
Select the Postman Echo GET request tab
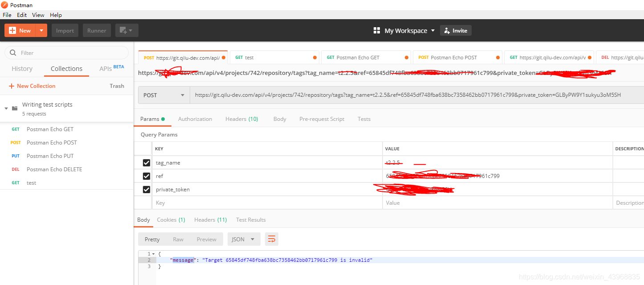[366, 58]
